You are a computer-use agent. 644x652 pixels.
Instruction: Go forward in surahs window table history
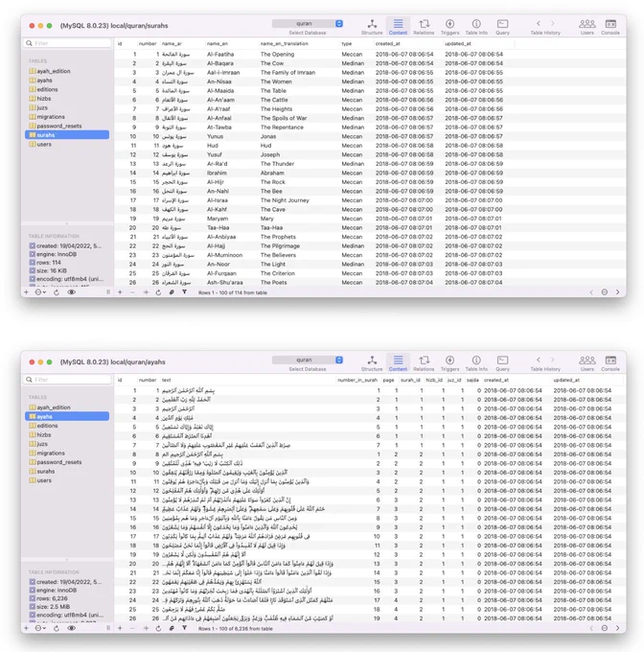[553, 23]
